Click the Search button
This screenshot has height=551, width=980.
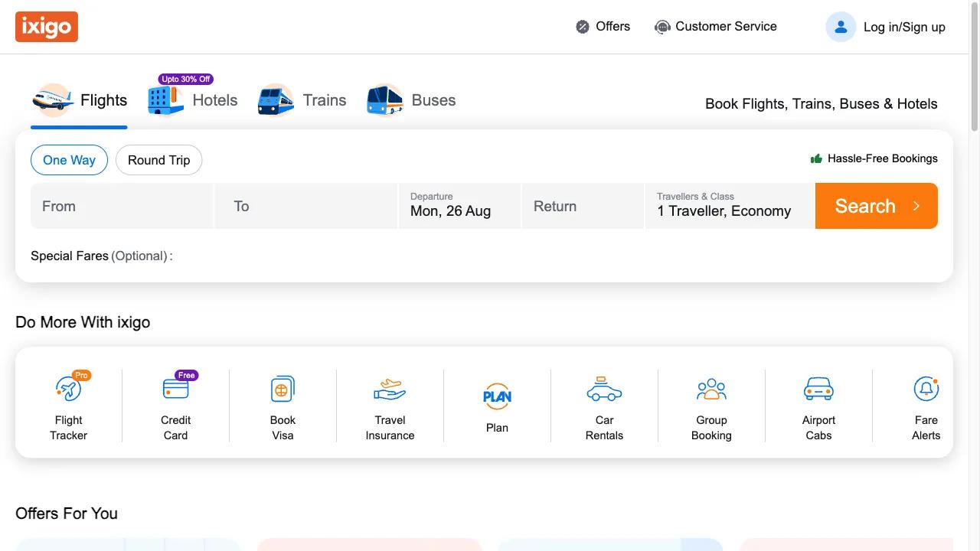877,206
